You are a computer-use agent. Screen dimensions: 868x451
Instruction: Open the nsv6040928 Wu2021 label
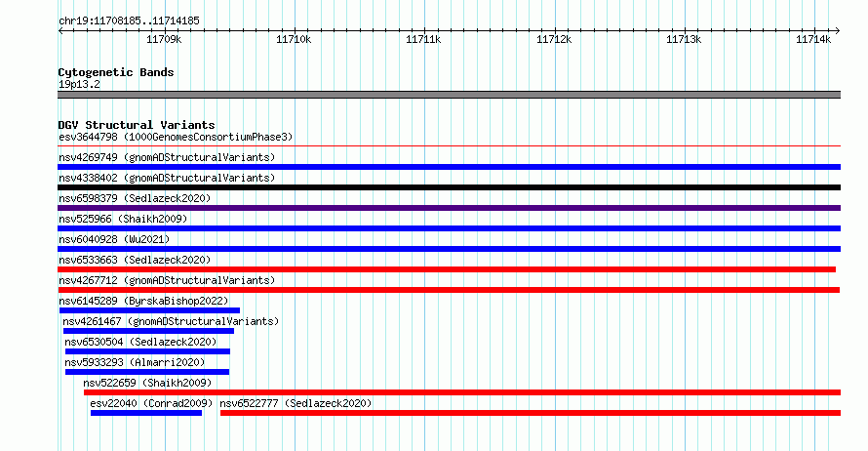pyautogui.click(x=114, y=239)
